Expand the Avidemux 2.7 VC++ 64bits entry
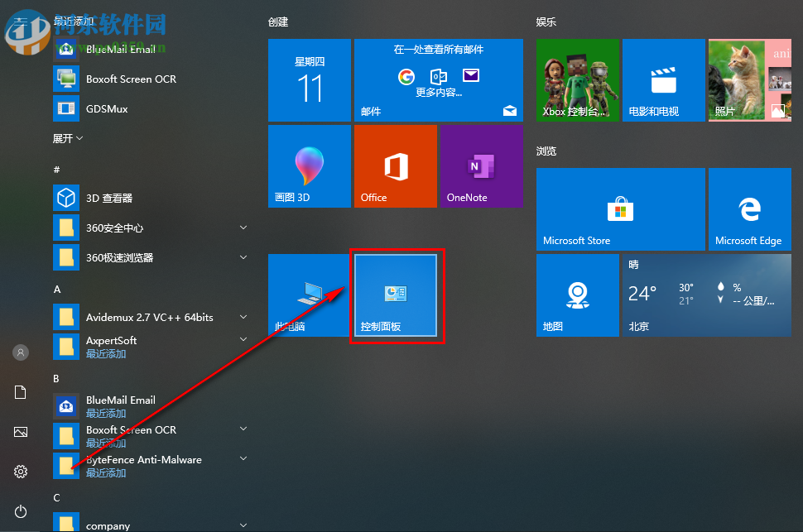 pos(147,317)
